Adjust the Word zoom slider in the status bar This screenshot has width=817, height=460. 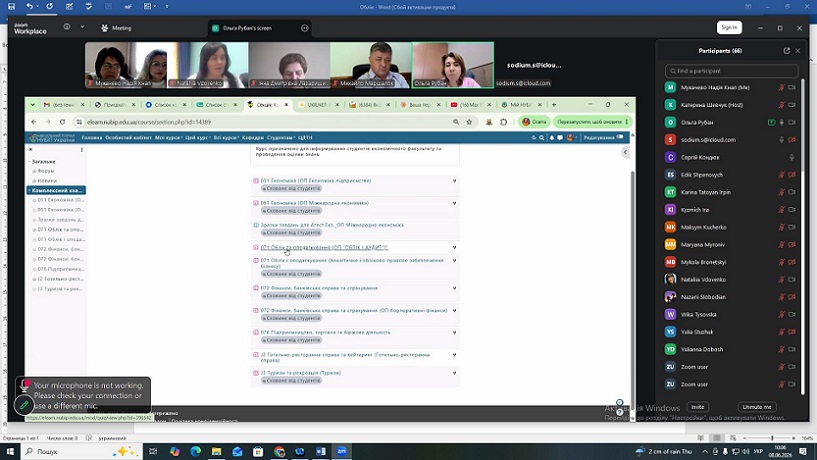pos(772,438)
